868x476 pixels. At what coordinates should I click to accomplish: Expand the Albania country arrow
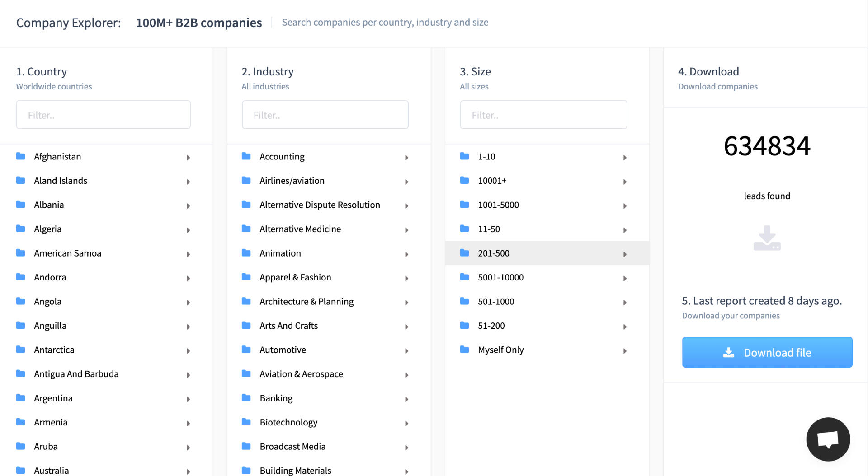point(189,206)
